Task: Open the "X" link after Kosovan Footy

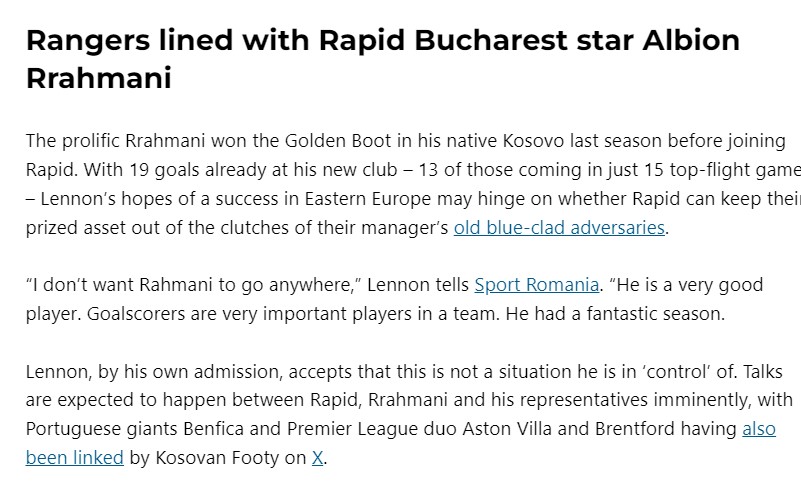Action: (317, 458)
